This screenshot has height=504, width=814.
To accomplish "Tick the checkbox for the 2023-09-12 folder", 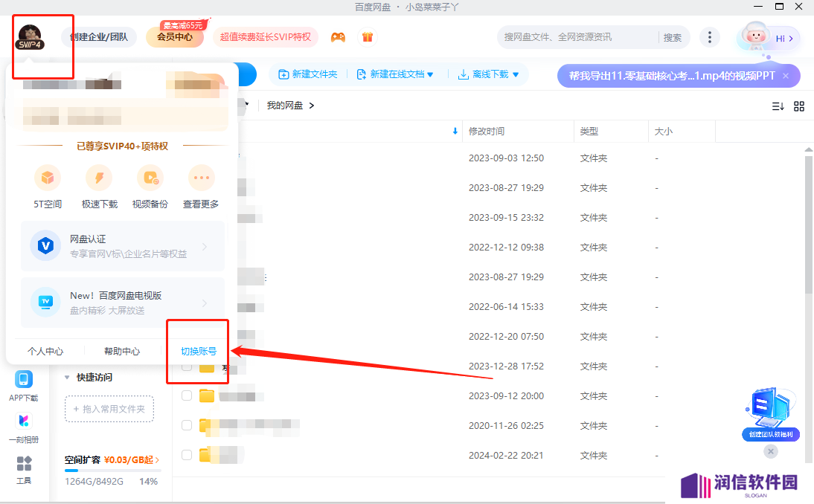I will click(187, 396).
